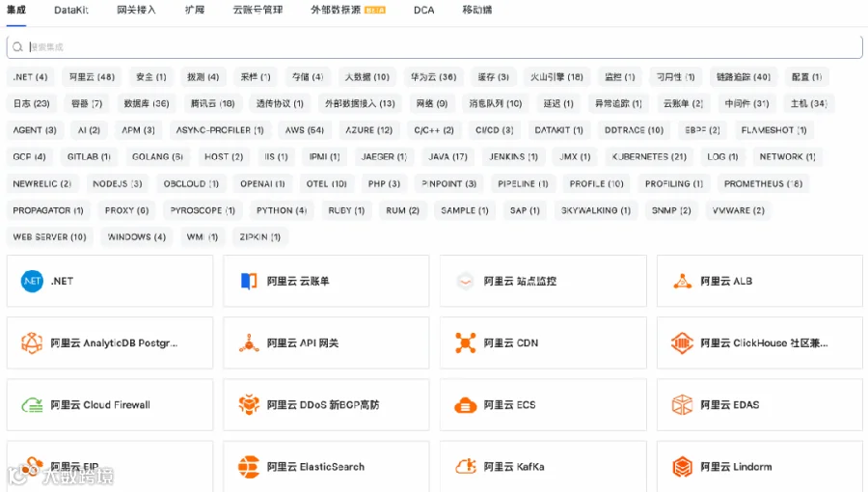Filter by the 消息队列 (10) tag
This screenshot has width=868, height=492.
(x=496, y=103)
